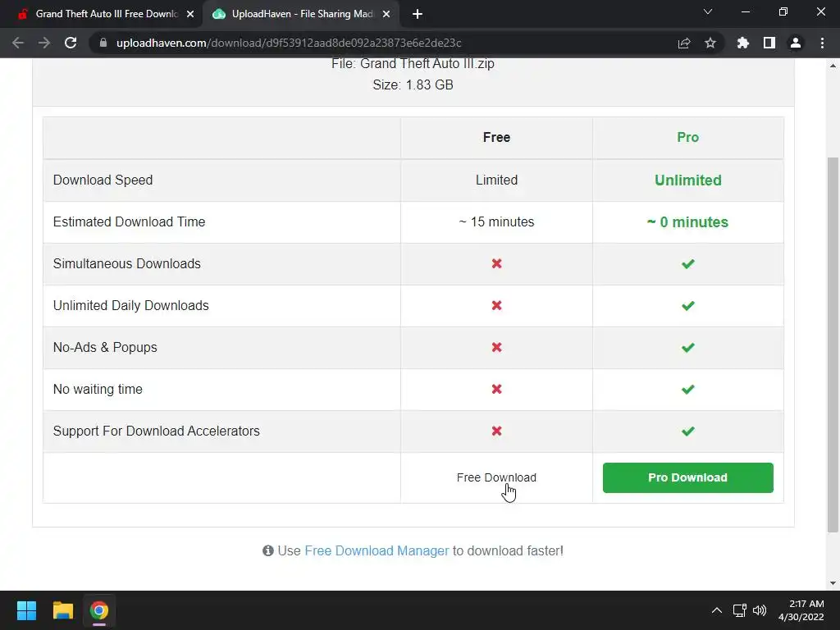Click the scrollbar down arrow
The width and height of the screenshot is (840, 630).
pos(833,583)
